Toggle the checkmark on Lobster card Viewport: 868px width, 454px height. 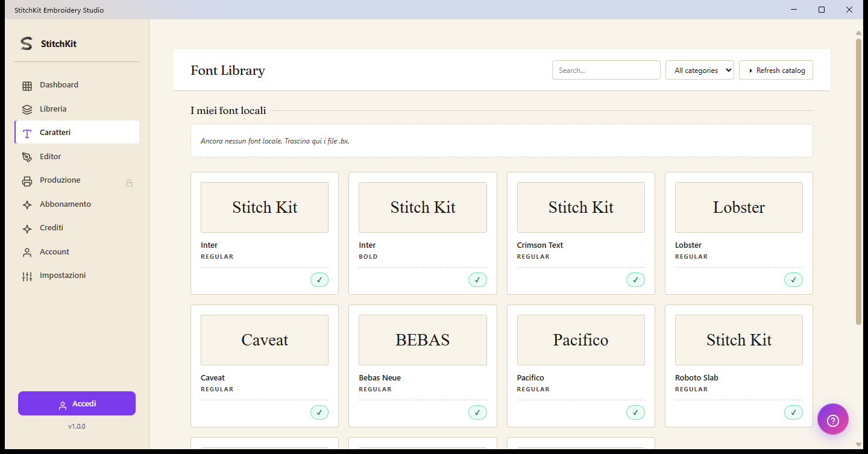point(793,280)
